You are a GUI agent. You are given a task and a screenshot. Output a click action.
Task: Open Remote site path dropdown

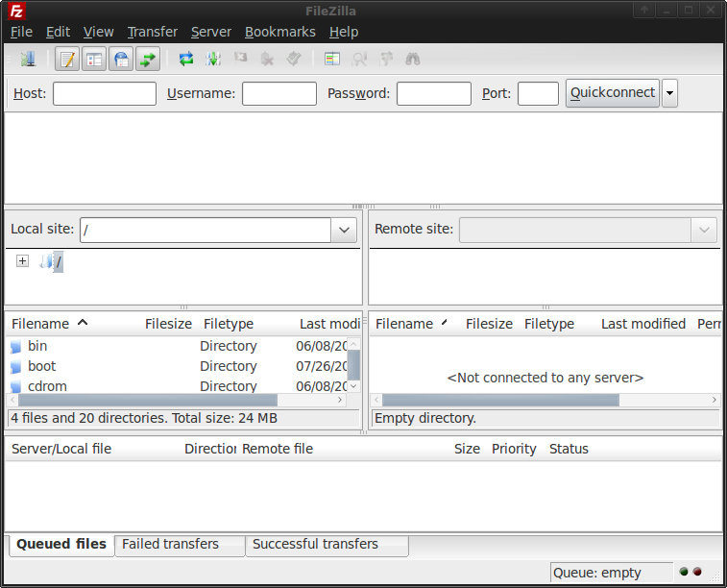(704, 230)
